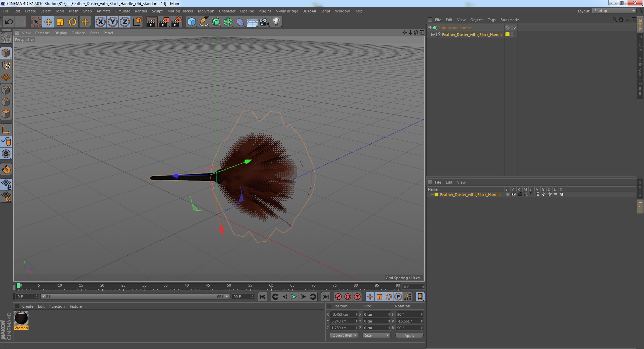The height and width of the screenshot is (349, 644).
Task: Toggle Solo dot for Feather_Duster layer
Action: pyautogui.click(x=507, y=194)
